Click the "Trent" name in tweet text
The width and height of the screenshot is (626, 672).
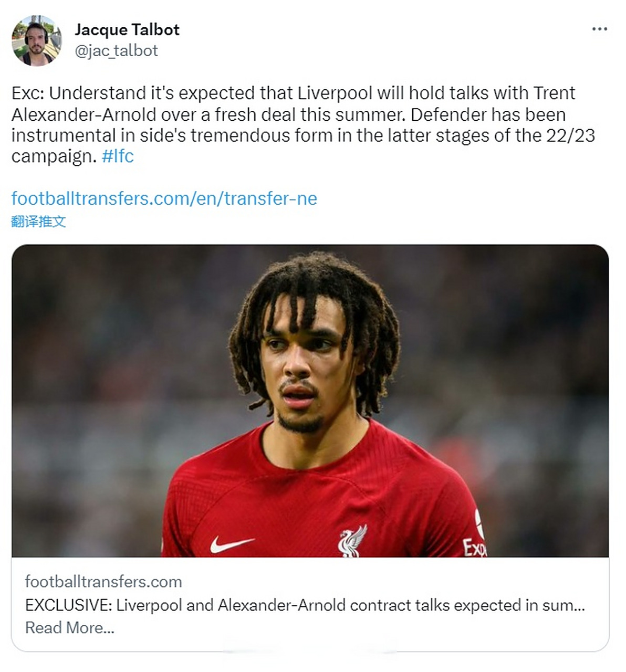tap(555, 93)
